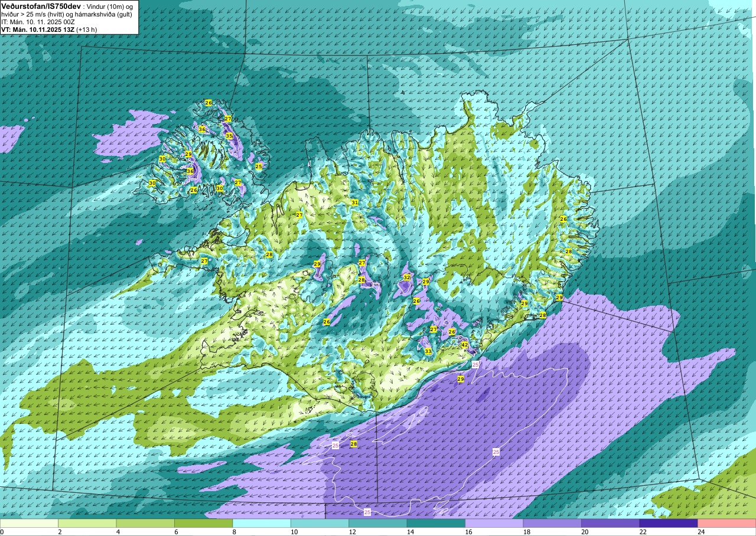Click the pale 0–2 m/s legend color

point(29,523)
